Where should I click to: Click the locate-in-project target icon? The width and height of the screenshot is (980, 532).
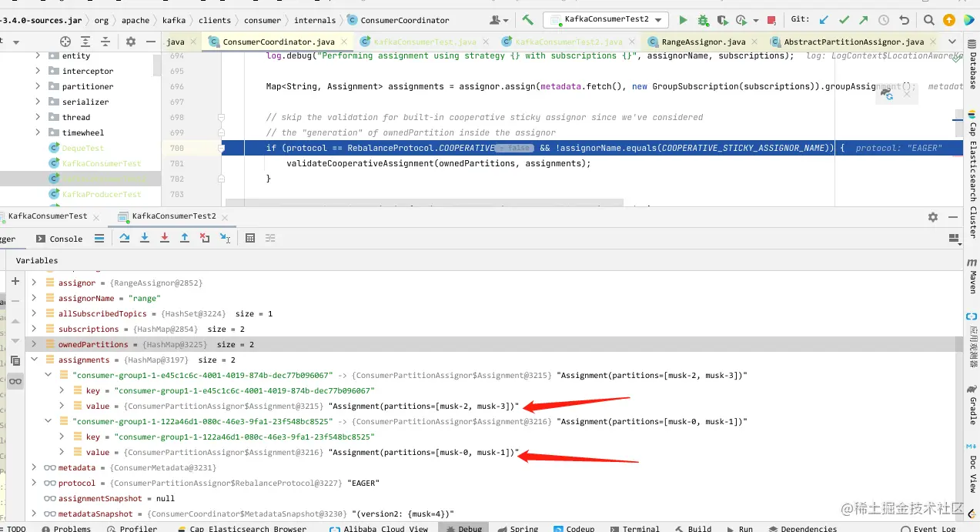click(65, 42)
